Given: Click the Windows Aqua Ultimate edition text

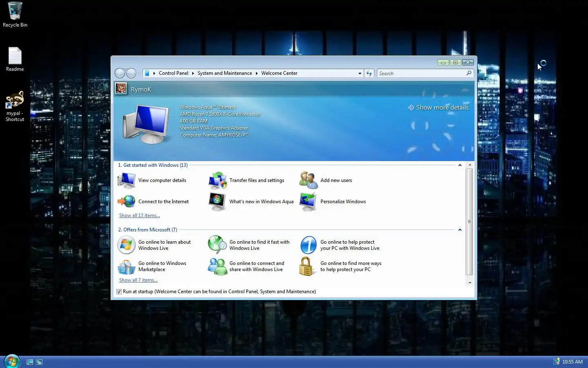Looking at the screenshot, I should click(x=208, y=107).
